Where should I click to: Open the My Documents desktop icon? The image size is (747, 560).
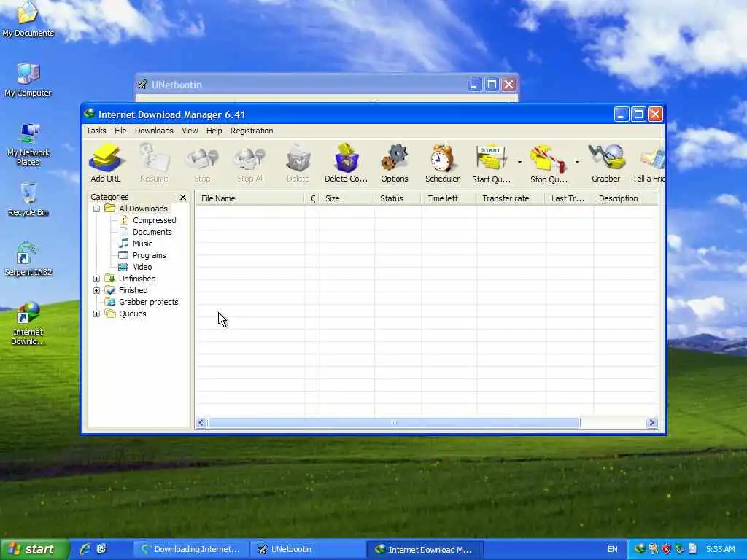28,20
